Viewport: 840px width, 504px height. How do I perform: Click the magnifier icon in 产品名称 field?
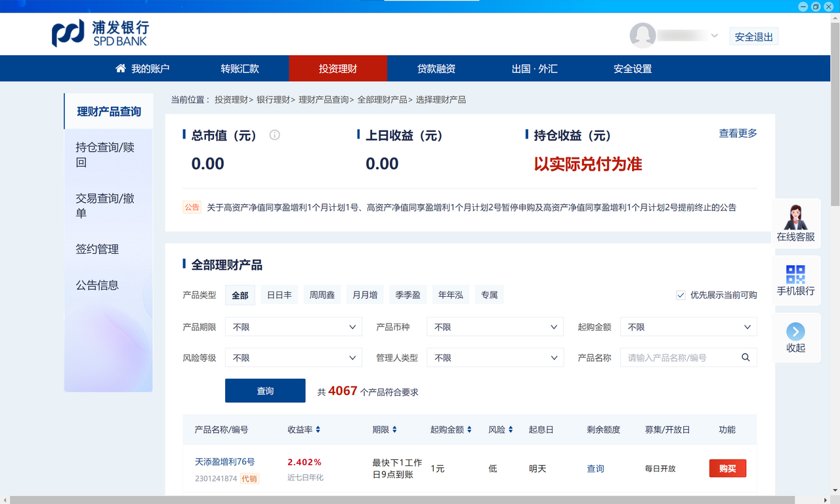[x=745, y=357]
